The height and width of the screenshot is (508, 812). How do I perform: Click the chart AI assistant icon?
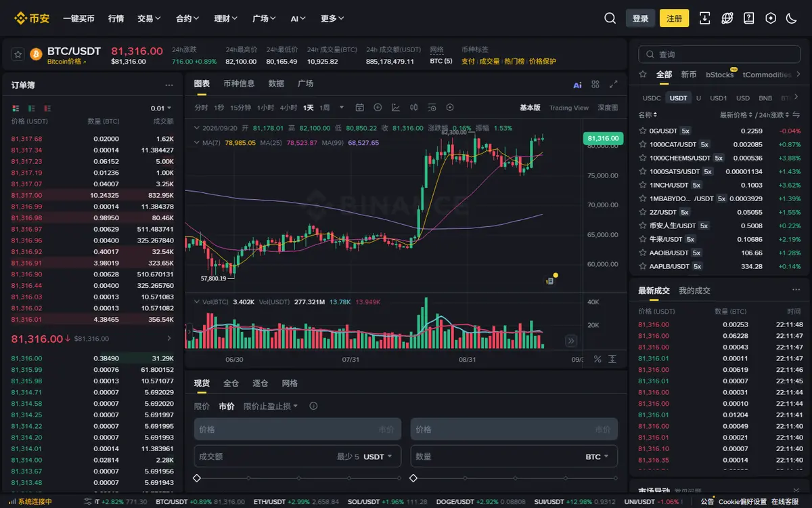click(577, 85)
